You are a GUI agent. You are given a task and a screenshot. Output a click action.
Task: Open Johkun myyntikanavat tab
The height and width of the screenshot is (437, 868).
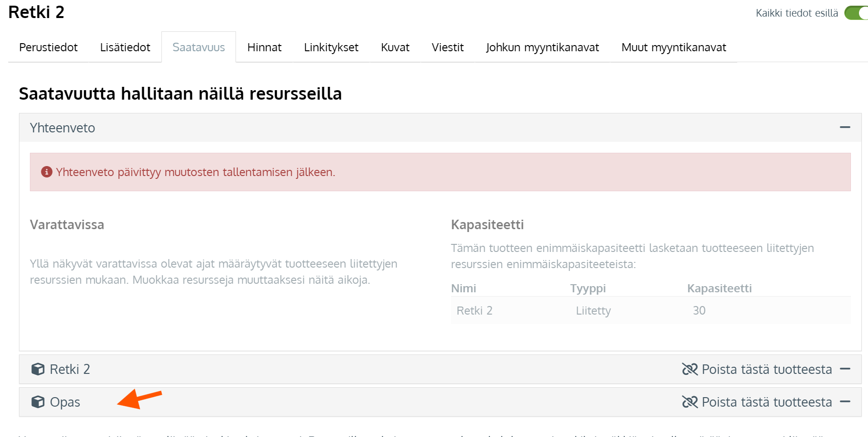[542, 47]
